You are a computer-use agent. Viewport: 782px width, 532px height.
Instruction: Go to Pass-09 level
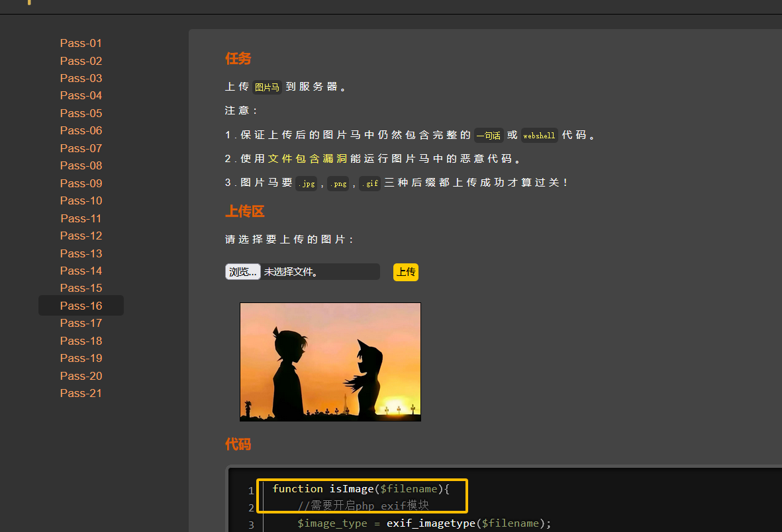pyautogui.click(x=81, y=183)
